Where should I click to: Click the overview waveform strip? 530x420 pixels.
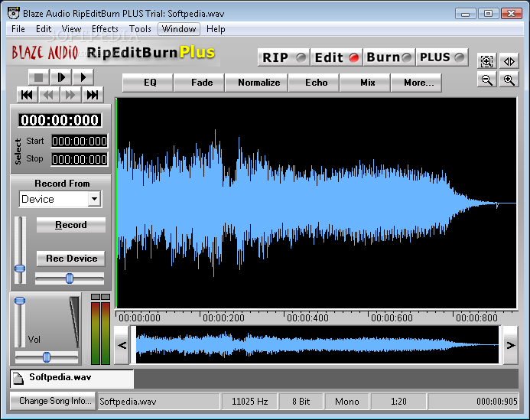coord(317,345)
